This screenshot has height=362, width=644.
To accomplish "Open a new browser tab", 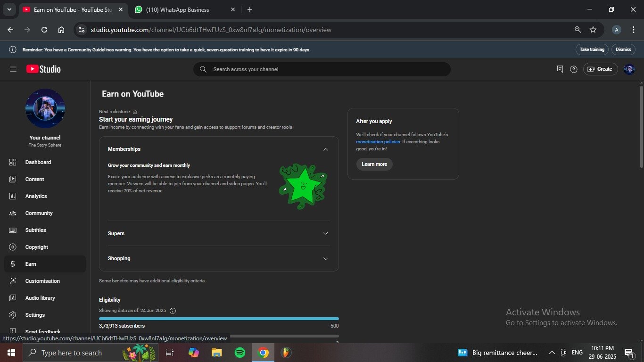I will click(249, 9).
